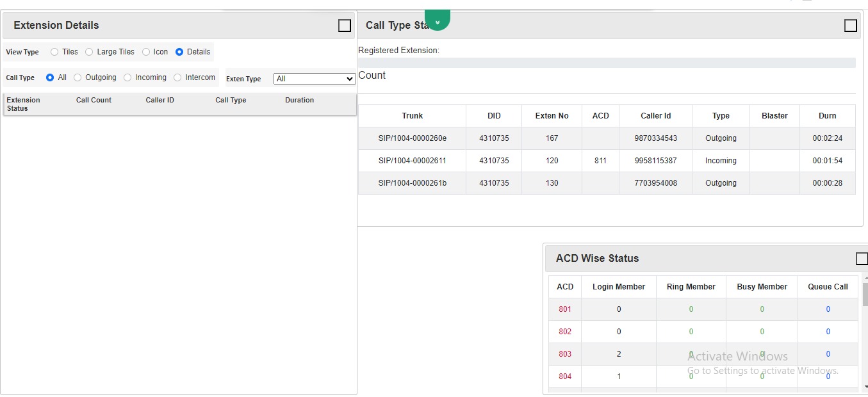Select the SIP/1004-00002611 call row
868x397 pixels.
tap(412, 161)
